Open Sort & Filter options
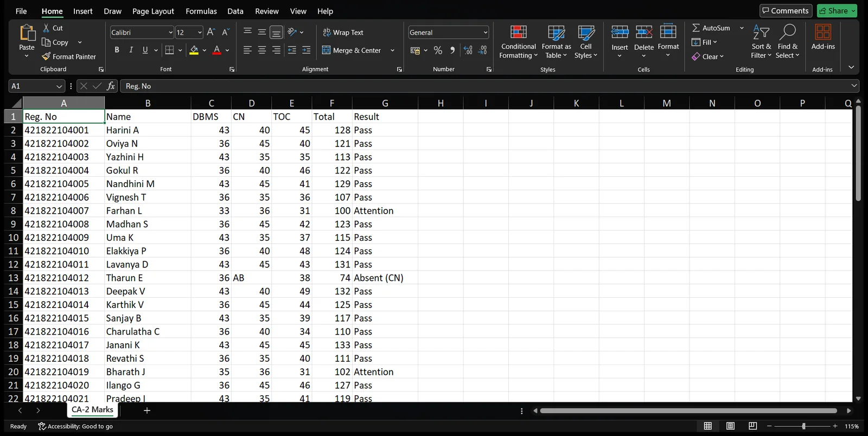 761,42
